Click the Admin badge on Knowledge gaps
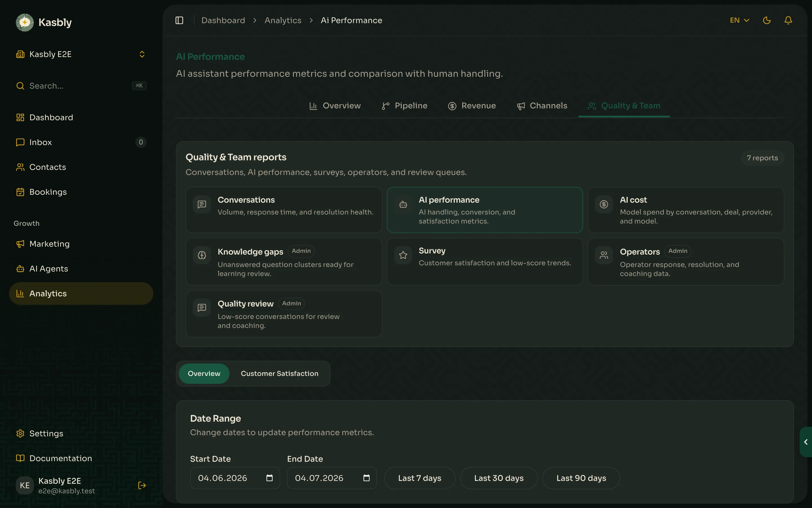This screenshot has height=508, width=812. pyautogui.click(x=301, y=251)
